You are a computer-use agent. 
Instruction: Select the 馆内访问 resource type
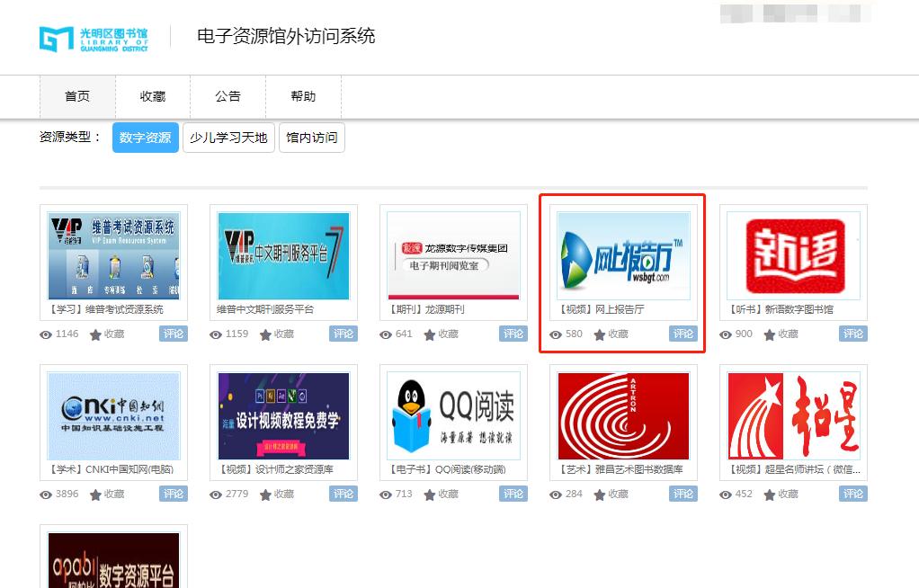pos(312,138)
